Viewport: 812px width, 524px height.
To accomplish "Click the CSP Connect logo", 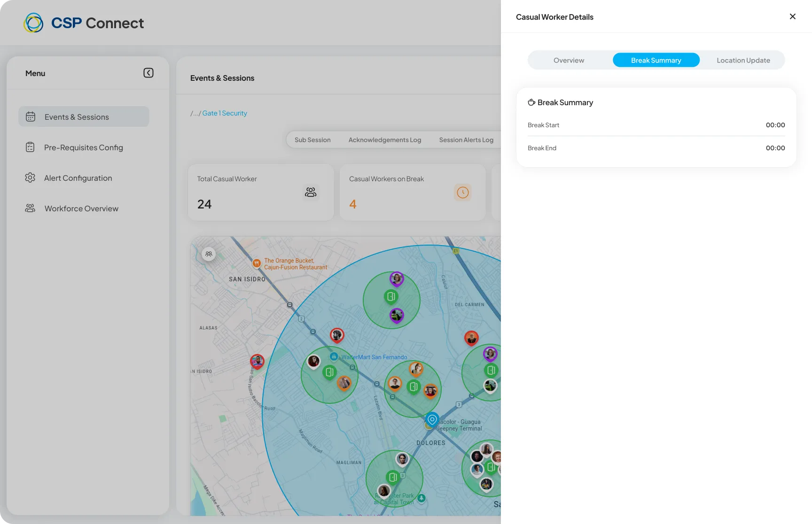I will tap(84, 23).
